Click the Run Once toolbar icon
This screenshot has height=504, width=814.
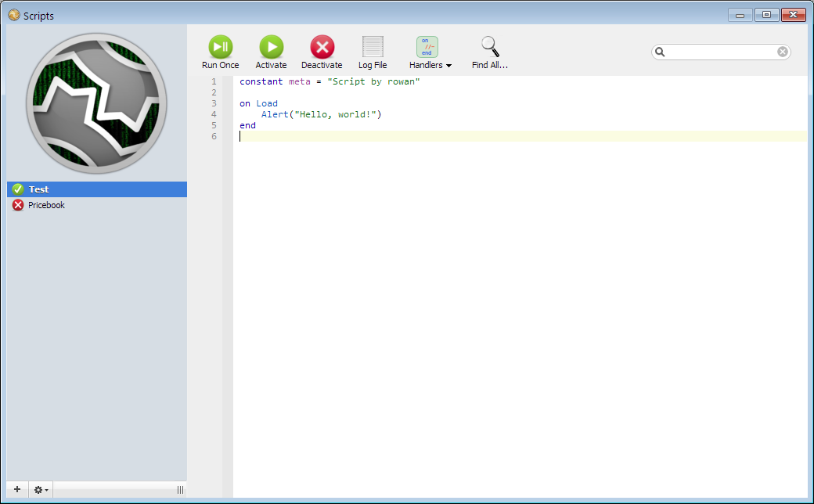click(220, 48)
